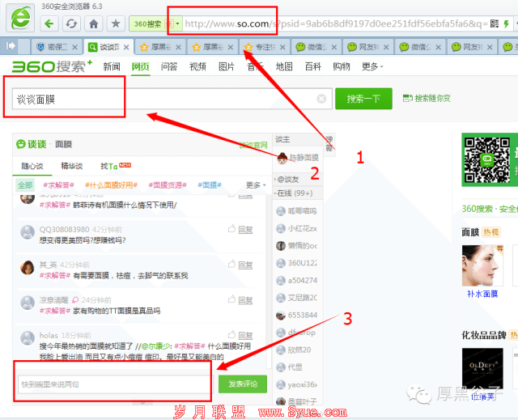Toggle the 弹幕 side tab
This screenshot has width=518, height=420.
[329, 144]
